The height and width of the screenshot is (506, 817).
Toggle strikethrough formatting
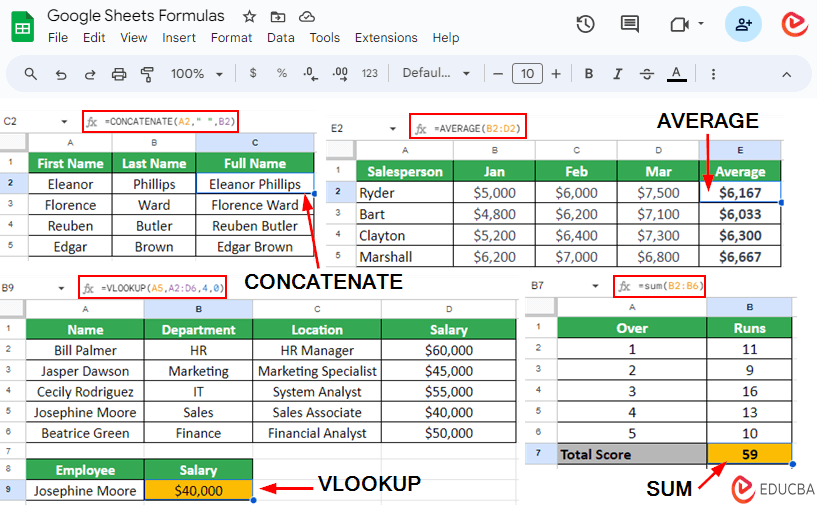647,74
